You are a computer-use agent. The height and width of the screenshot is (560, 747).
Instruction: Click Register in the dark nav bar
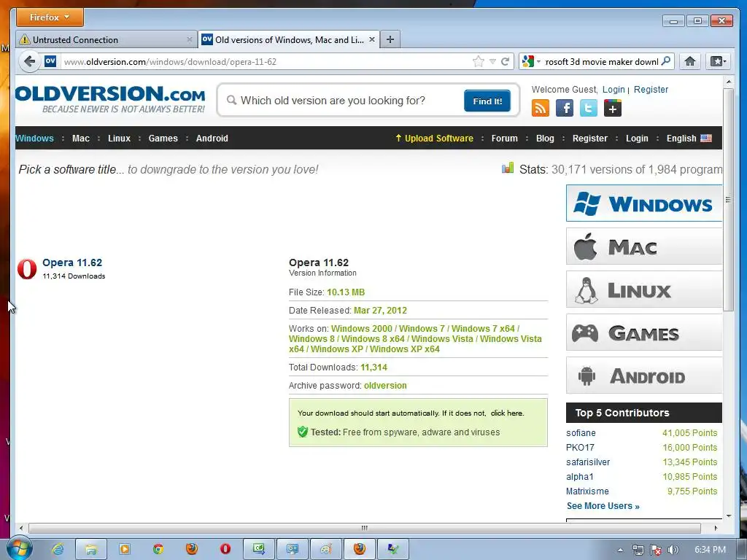589,138
